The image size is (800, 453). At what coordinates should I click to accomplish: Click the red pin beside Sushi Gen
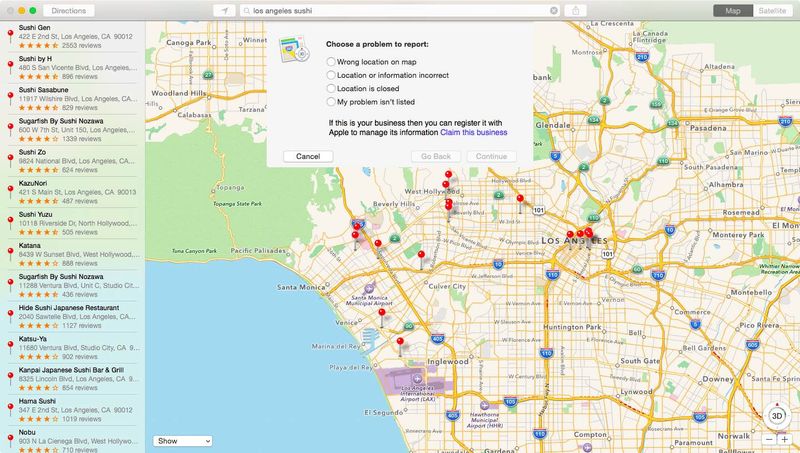10,36
